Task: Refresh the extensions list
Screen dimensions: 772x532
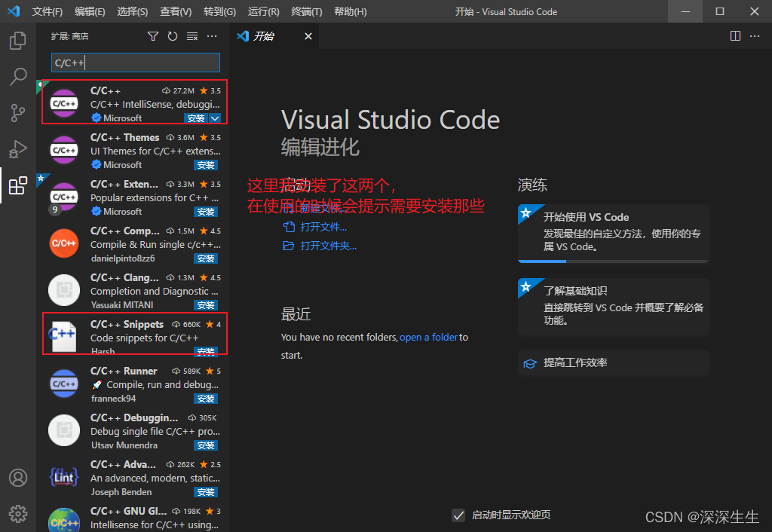Action: (173, 36)
